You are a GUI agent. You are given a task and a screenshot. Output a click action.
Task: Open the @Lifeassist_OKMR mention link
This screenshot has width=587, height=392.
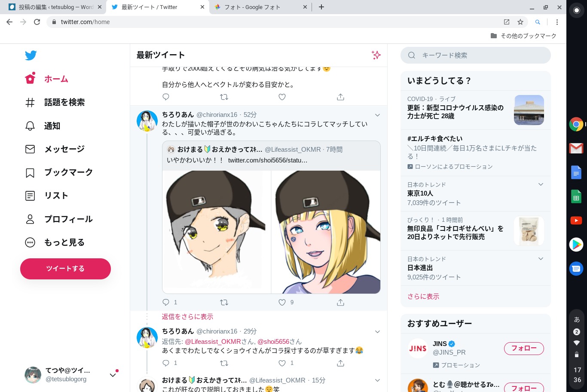pos(213,342)
